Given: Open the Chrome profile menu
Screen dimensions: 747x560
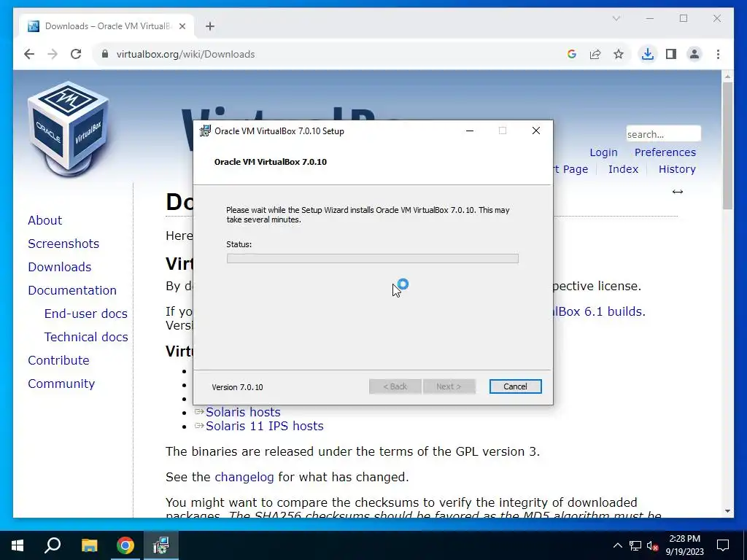Looking at the screenshot, I should point(694,54).
